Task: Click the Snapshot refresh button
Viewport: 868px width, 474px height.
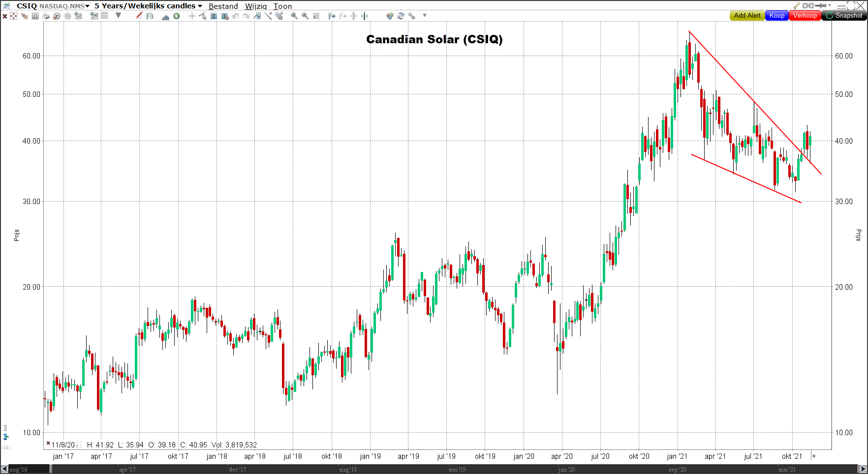Action: click(x=844, y=16)
